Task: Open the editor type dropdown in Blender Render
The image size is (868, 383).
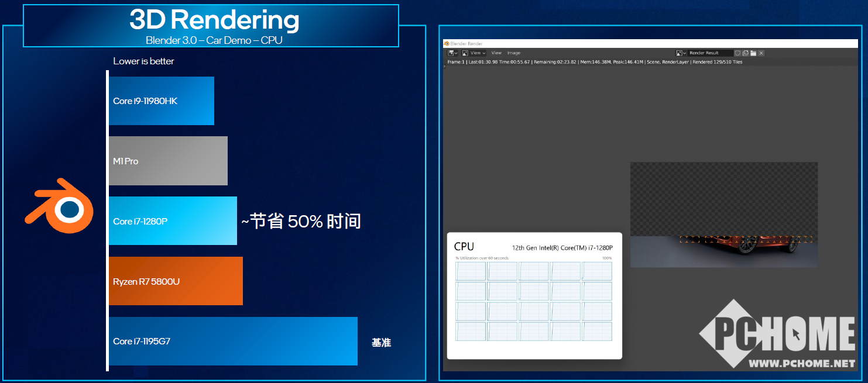Action: [x=452, y=53]
